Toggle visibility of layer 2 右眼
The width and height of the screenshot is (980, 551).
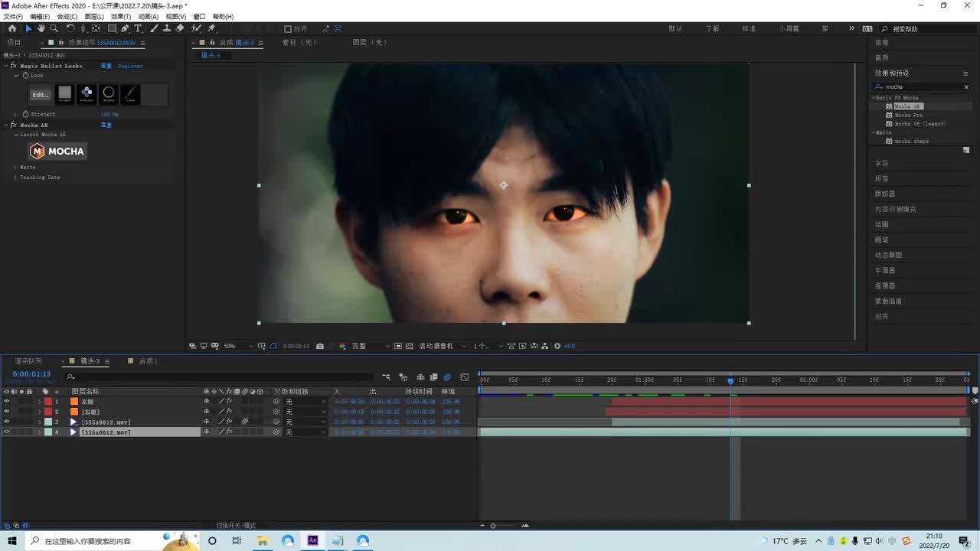(x=6, y=412)
